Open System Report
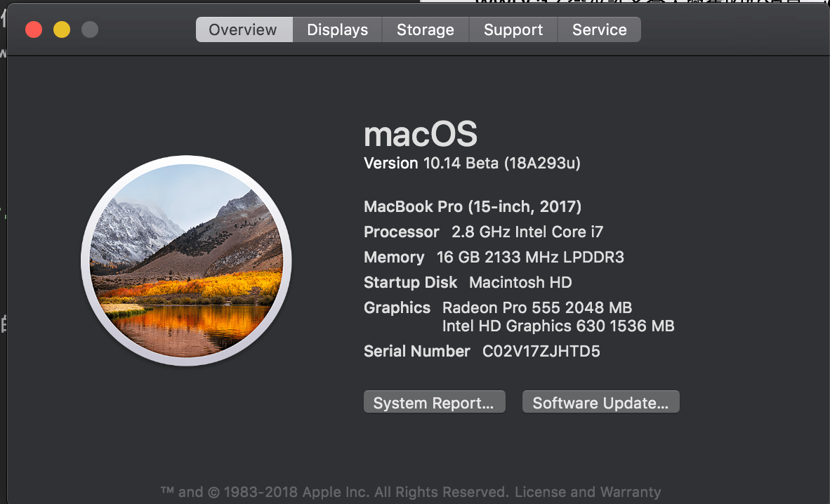 434,402
